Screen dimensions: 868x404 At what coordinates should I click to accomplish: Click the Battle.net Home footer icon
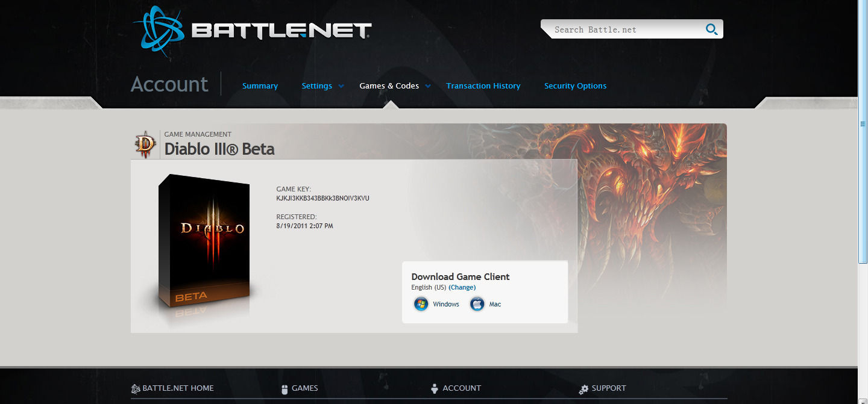[x=136, y=389]
